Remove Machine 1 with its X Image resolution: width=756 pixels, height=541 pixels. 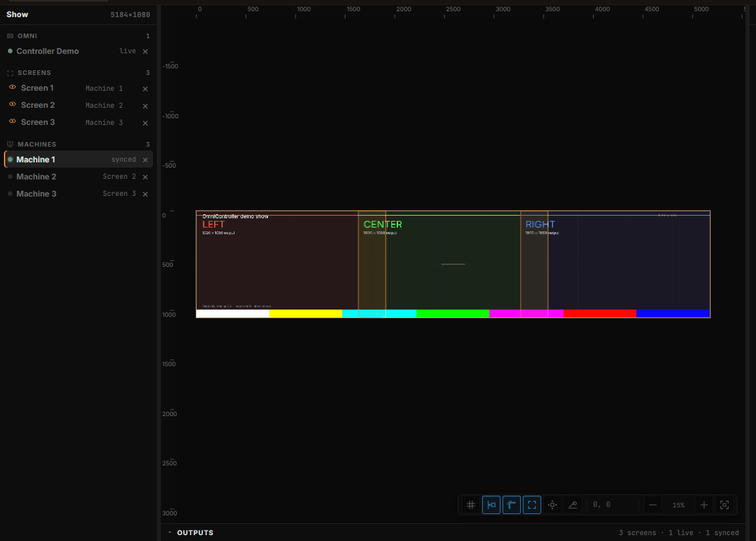click(145, 160)
